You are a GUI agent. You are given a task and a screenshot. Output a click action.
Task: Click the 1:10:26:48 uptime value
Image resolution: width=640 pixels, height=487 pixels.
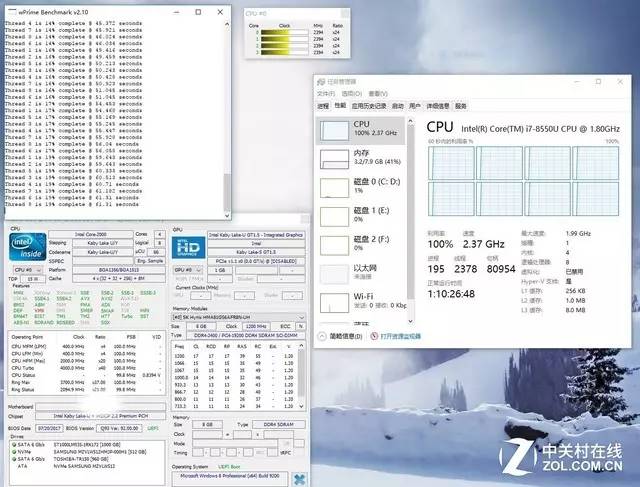(x=451, y=294)
